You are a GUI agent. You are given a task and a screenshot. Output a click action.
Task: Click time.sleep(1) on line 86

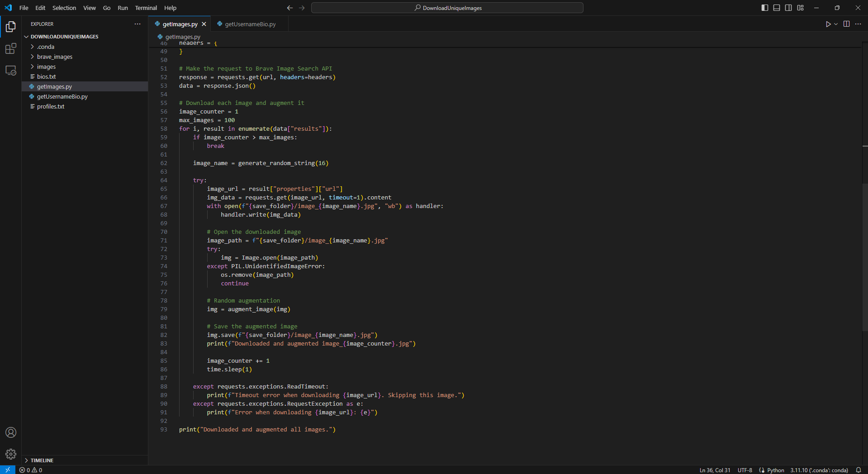click(x=229, y=369)
